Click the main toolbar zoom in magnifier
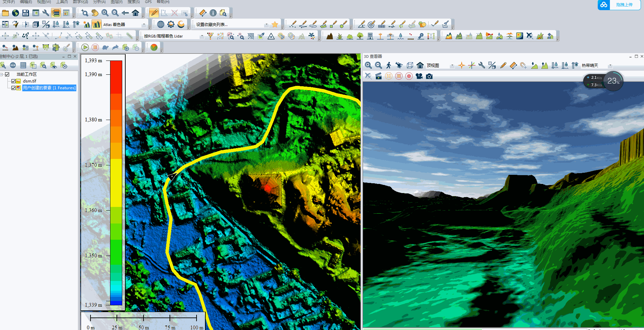 105,13
